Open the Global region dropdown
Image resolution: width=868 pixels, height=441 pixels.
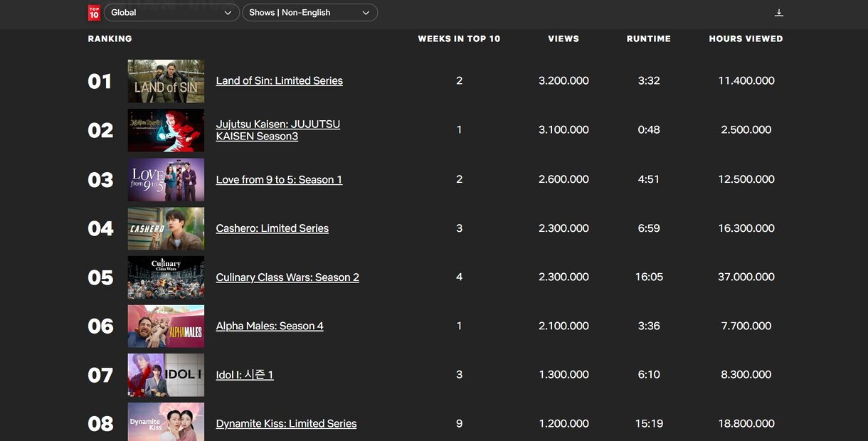[171, 13]
